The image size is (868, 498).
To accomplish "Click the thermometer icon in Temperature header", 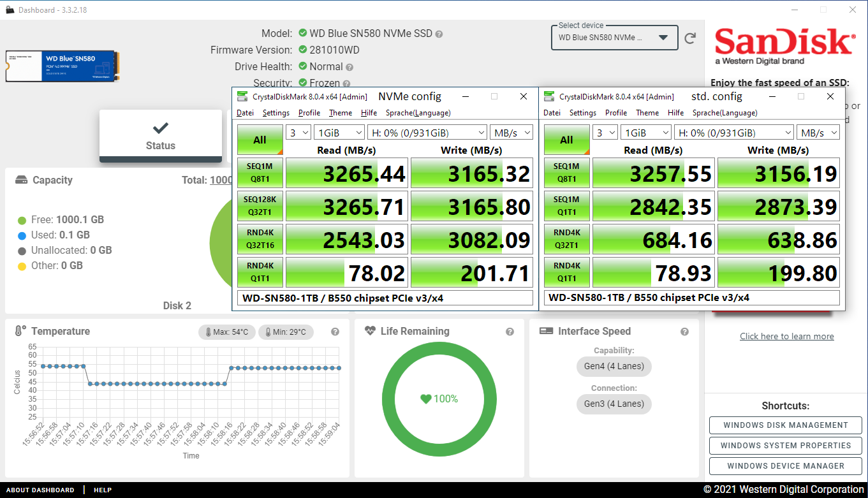I will [x=20, y=331].
